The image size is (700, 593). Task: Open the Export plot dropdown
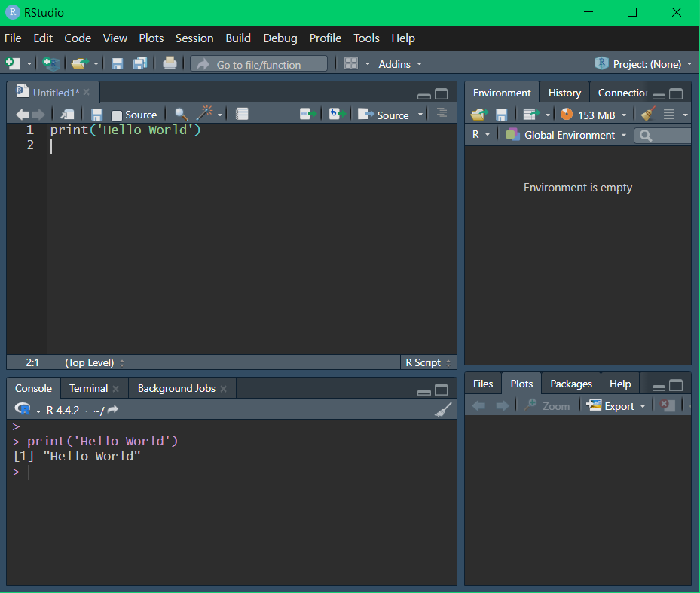tap(616, 406)
